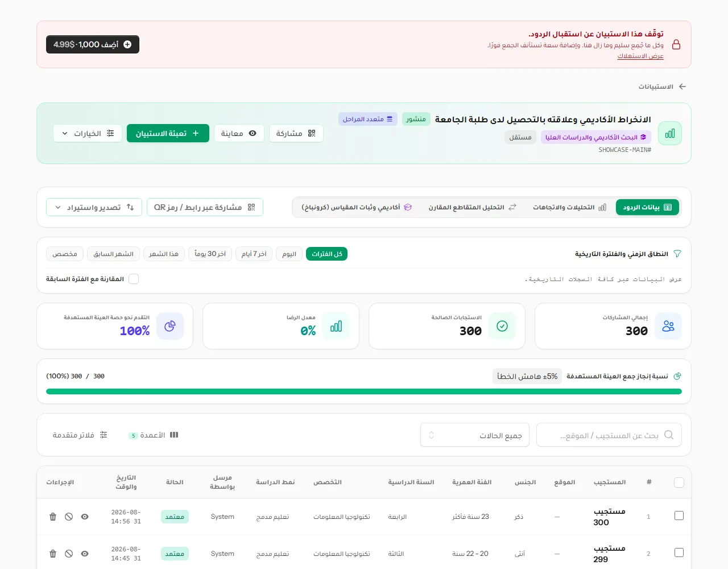View respondent 299 via eye icon
This screenshot has width=728, height=569.
(85, 554)
